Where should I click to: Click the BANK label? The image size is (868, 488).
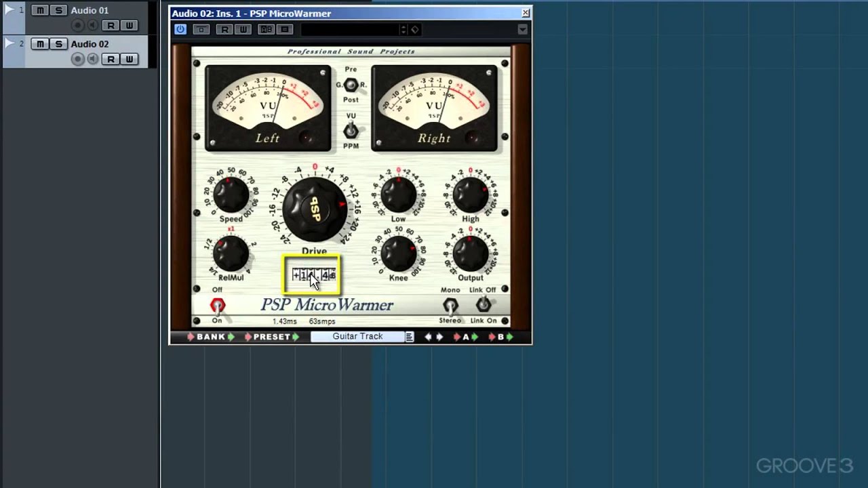(211, 337)
